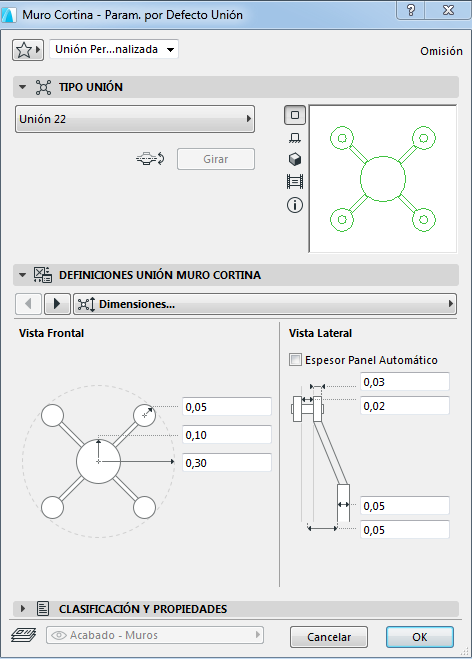Viewport: 472px width, 659px height.
Task: Click the layer icon at bottom left
Action: pos(24,635)
